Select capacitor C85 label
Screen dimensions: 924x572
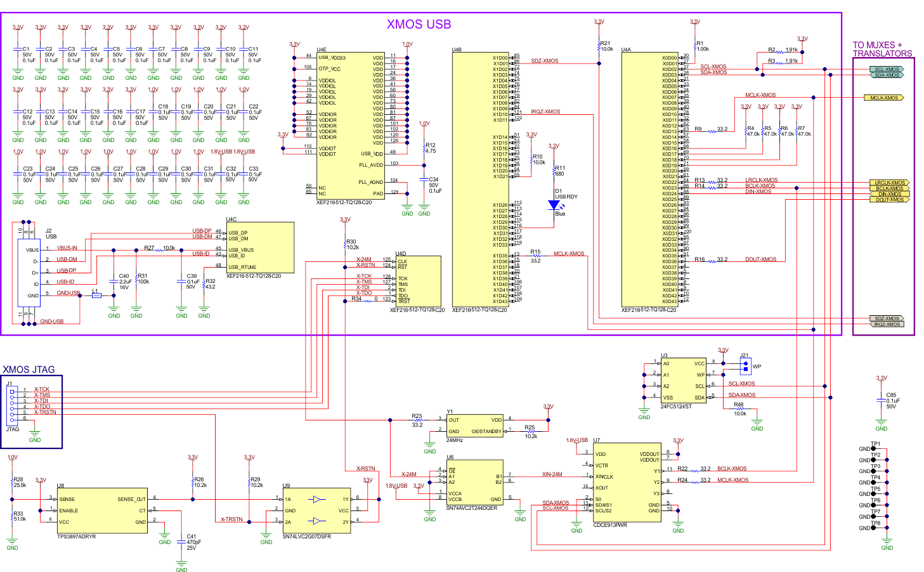click(x=892, y=401)
